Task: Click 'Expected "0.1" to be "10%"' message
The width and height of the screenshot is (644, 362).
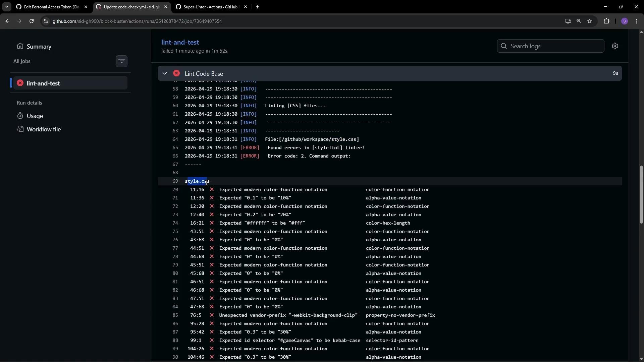Action: tap(255, 198)
